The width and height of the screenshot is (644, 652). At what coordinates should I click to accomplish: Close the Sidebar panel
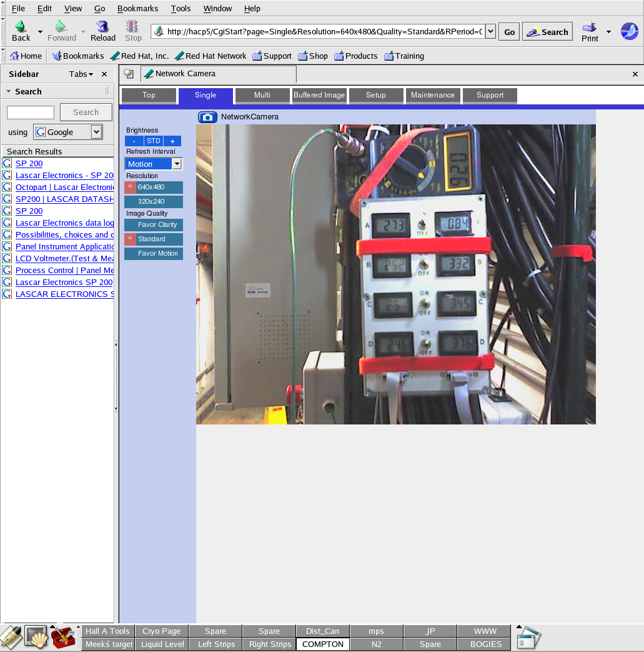[104, 74]
